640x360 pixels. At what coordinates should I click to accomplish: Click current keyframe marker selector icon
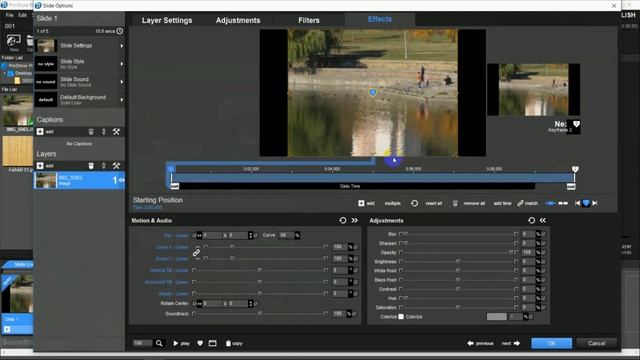pos(586,203)
